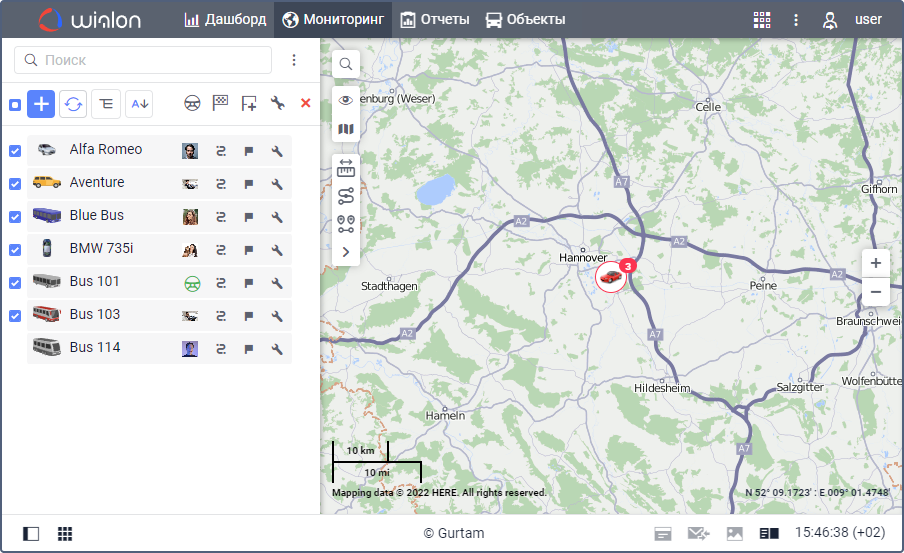The width and height of the screenshot is (904, 553).
Task: Switch to the Отчеты tab
Action: coord(435,20)
